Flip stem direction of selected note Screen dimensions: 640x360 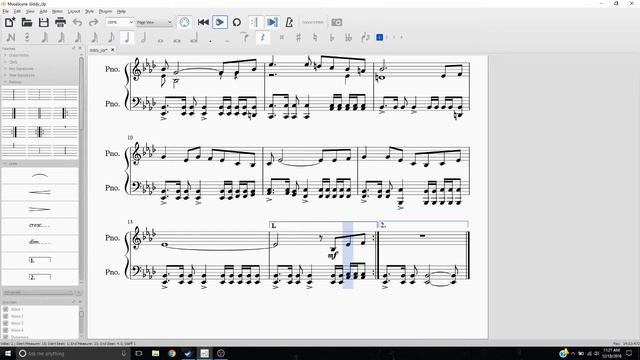tap(365, 38)
